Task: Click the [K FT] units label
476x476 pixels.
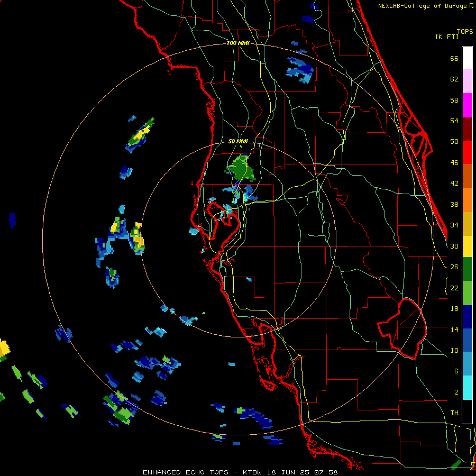Action: coord(447,37)
